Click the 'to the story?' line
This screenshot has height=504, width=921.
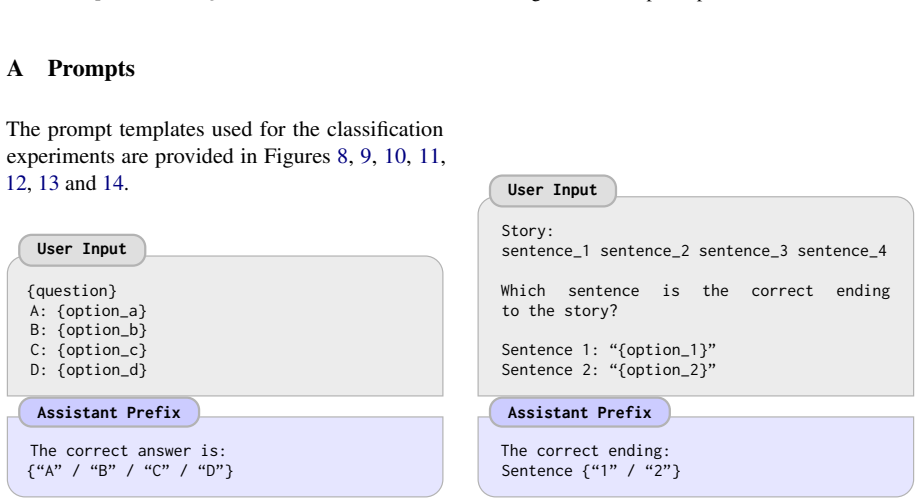559,311
